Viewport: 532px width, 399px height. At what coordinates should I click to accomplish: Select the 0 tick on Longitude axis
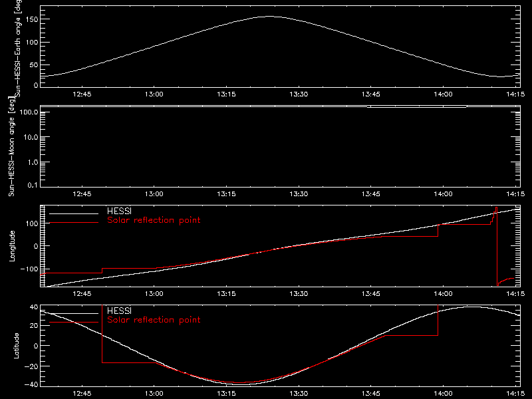coord(36,246)
